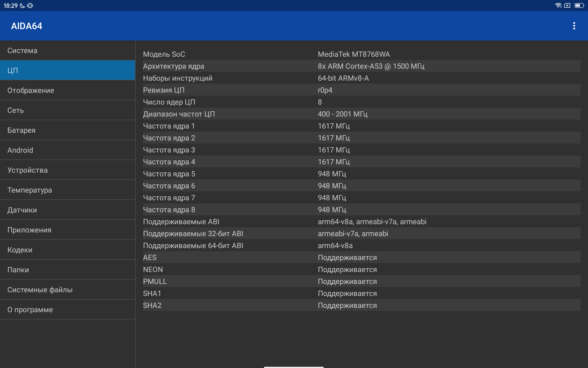The image size is (588, 368).
Task: Open the Отображение section
Action: [x=67, y=90]
